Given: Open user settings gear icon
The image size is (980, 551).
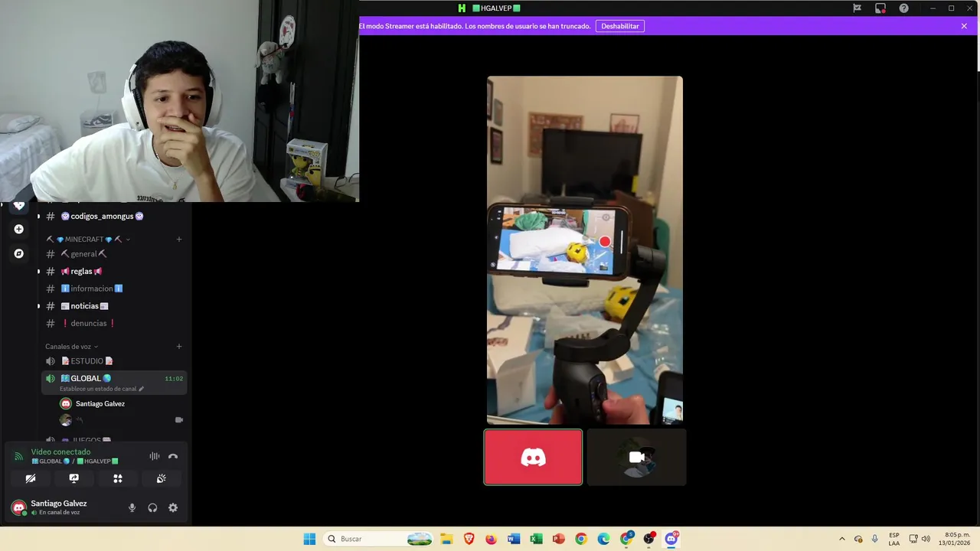Looking at the screenshot, I should 173,507.
